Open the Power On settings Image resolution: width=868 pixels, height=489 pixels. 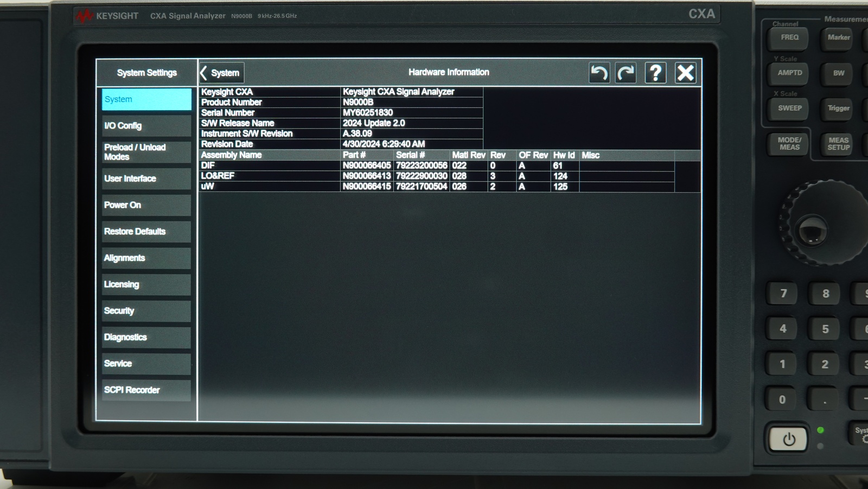point(146,205)
